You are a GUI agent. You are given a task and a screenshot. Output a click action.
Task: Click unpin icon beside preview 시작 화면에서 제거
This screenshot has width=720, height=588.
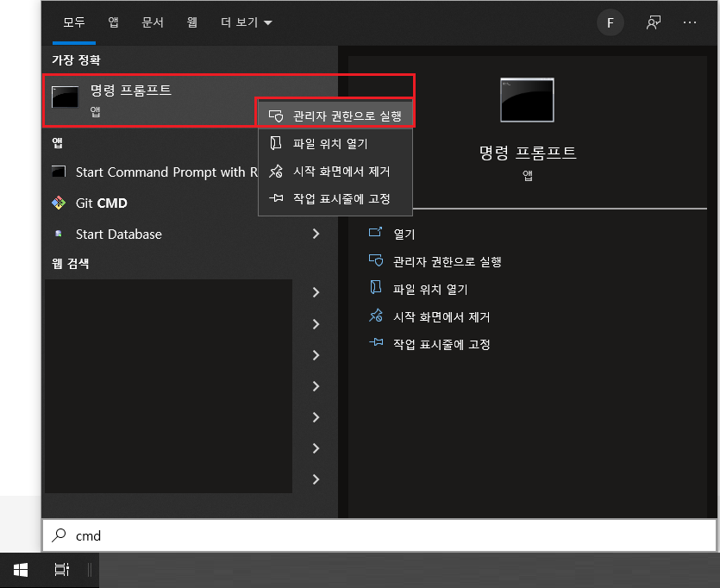[x=376, y=316]
